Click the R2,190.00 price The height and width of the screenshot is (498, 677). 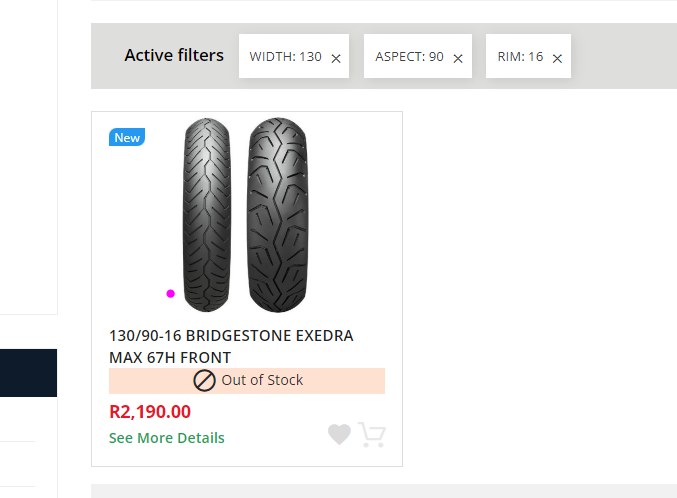point(150,411)
